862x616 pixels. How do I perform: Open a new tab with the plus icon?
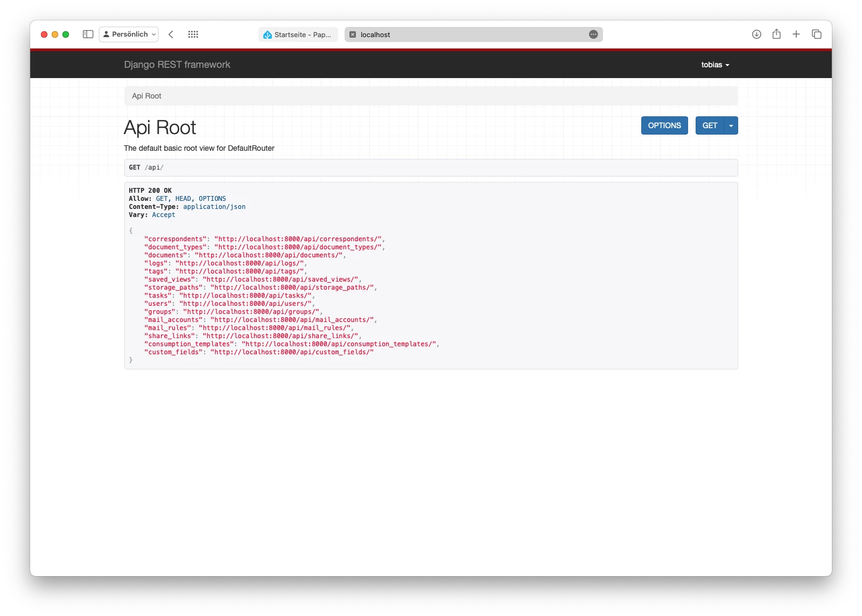[796, 34]
